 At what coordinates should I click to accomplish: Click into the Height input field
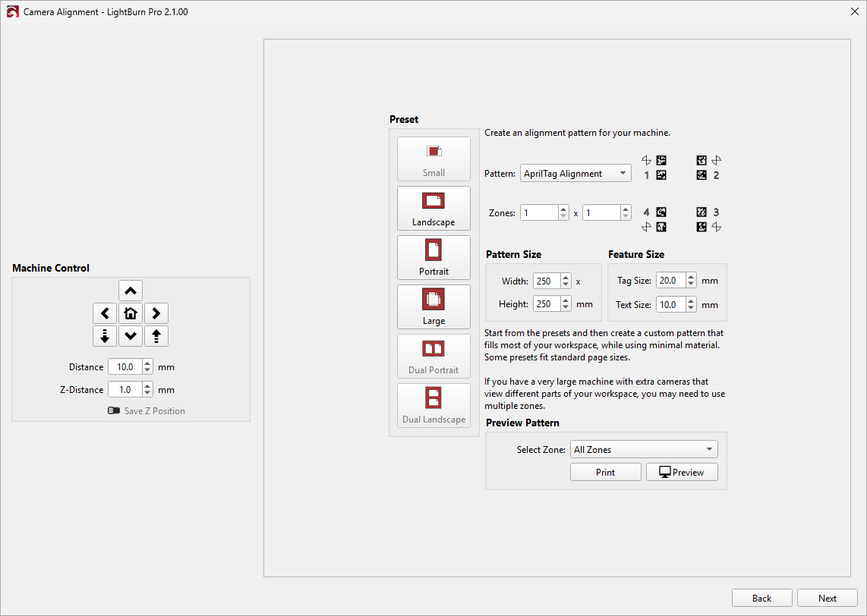(546, 304)
